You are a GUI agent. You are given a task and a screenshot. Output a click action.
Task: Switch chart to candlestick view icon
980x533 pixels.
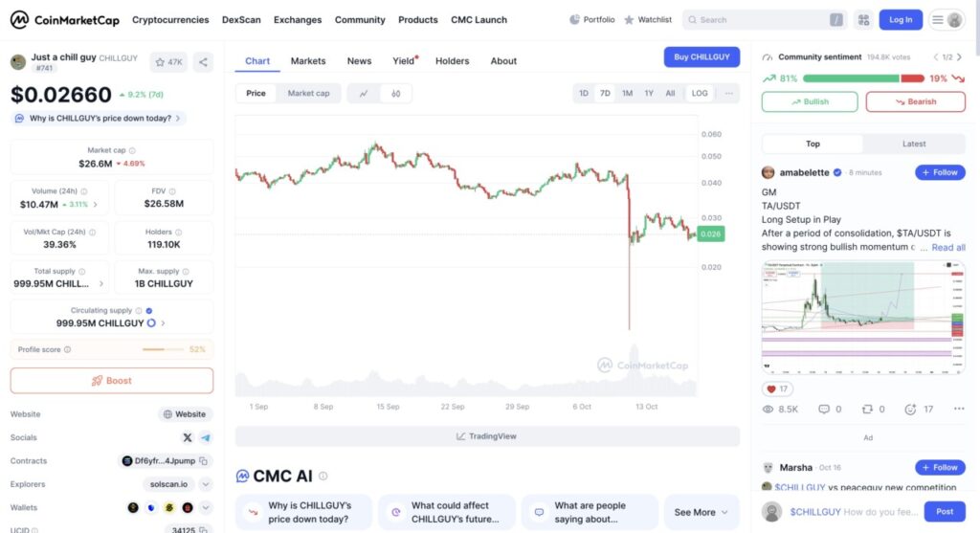tap(395, 93)
